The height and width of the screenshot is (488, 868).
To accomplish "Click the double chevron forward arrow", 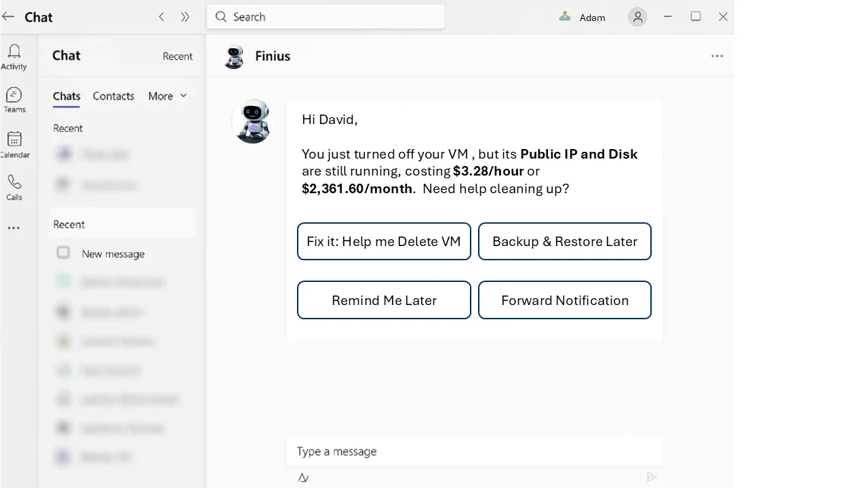I will pos(185,17).
